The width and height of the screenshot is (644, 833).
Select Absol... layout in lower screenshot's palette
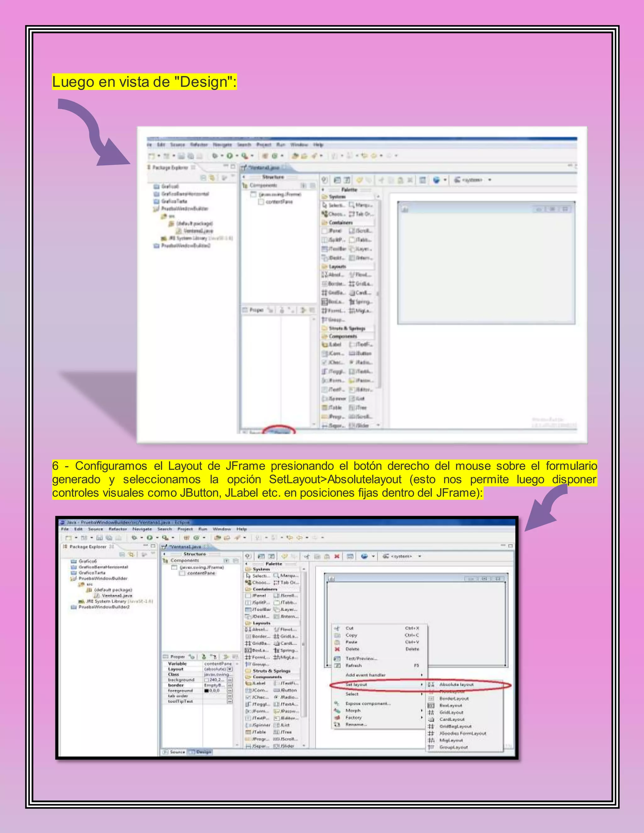[x=257, y=629]
